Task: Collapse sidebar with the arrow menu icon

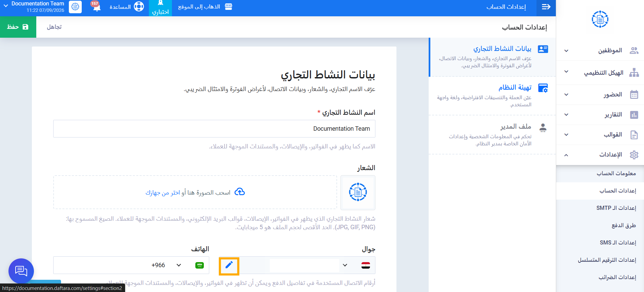Action: [x=546, y=7]
